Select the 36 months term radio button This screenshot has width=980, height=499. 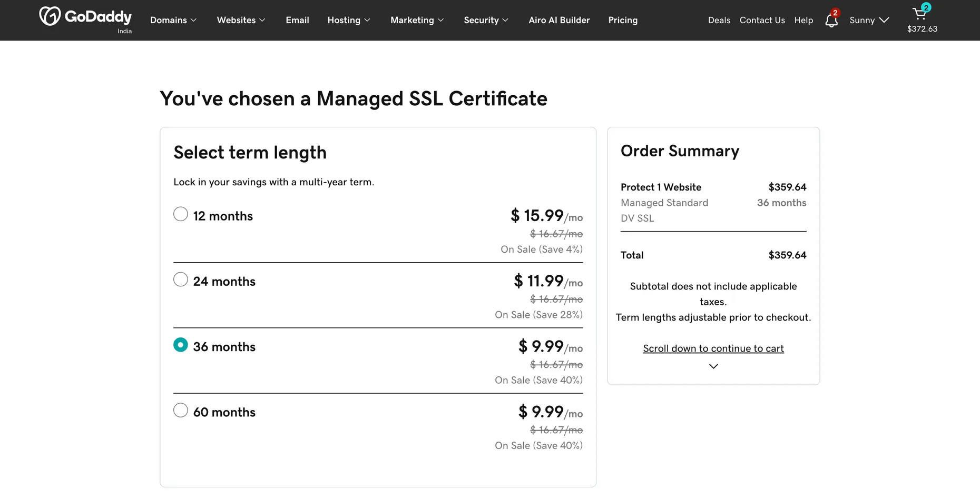click(181, 345)
